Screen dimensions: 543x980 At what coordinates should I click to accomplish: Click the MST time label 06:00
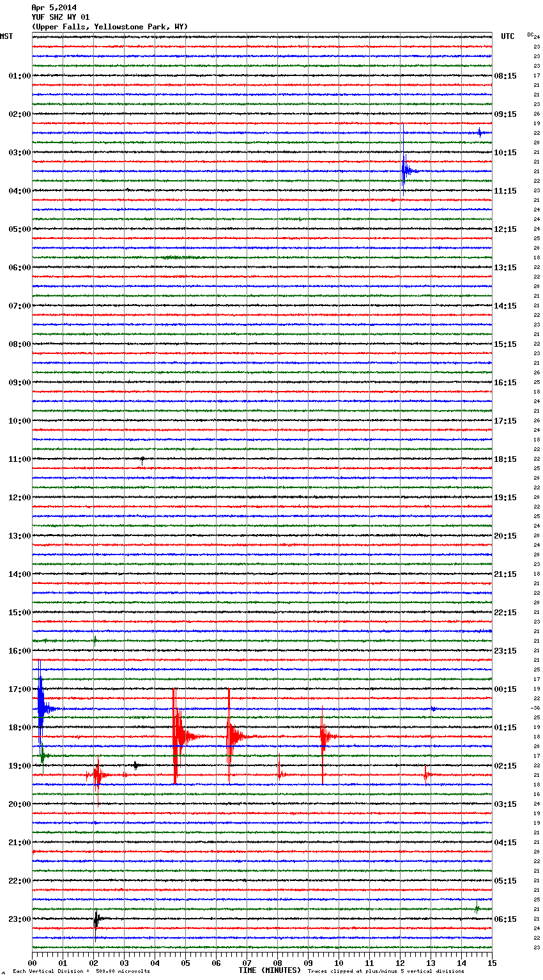pyautogui.click(x=19, y=268)
